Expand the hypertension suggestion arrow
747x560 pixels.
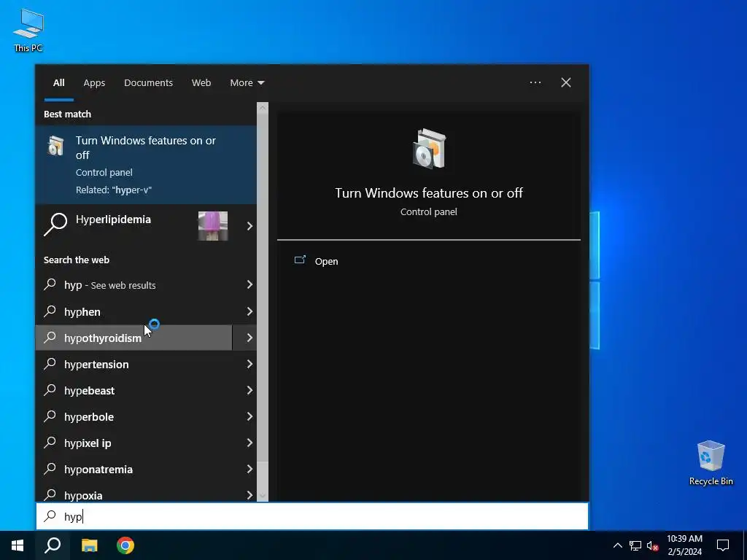[249, 365]
